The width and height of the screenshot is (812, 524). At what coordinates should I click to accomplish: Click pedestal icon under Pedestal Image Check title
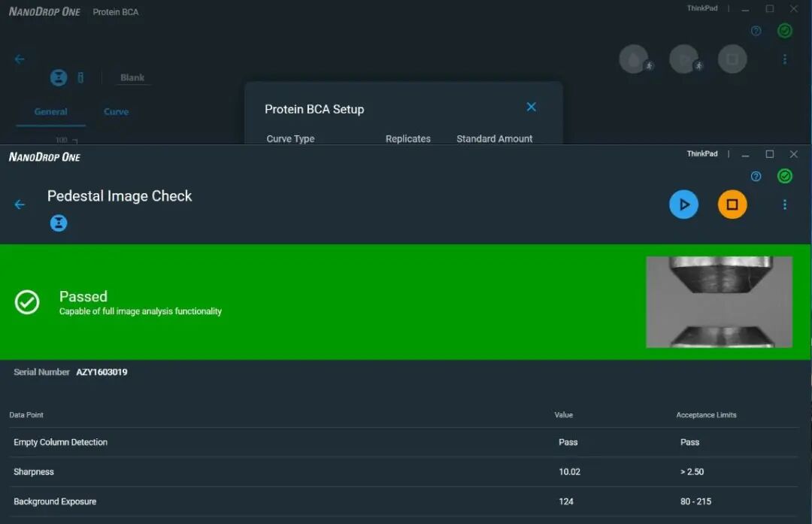click(59, 223)
